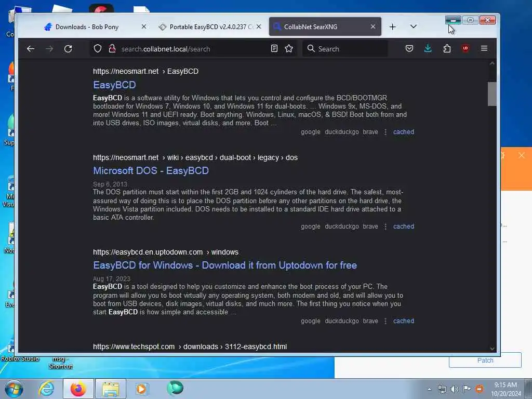Viewport: 532px width, 399px height.
Task: Click google under Microsoft DOS result
Action: pos(311,227)
